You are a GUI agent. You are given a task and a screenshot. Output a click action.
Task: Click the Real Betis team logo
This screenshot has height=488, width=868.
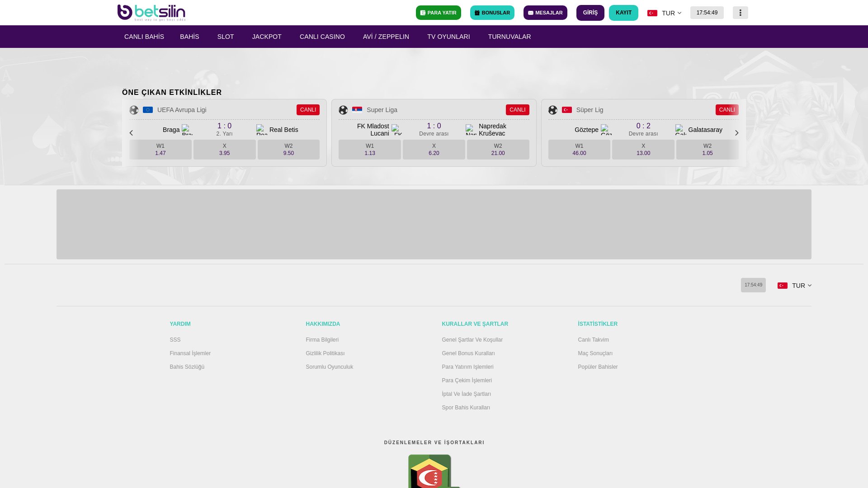tap(262, 130)
